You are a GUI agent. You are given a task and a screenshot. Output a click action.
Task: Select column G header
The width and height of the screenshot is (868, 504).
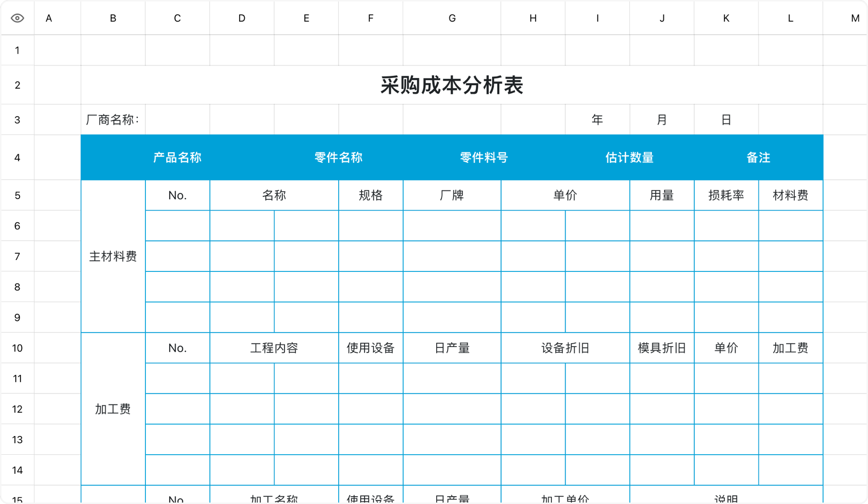(452, 18)
